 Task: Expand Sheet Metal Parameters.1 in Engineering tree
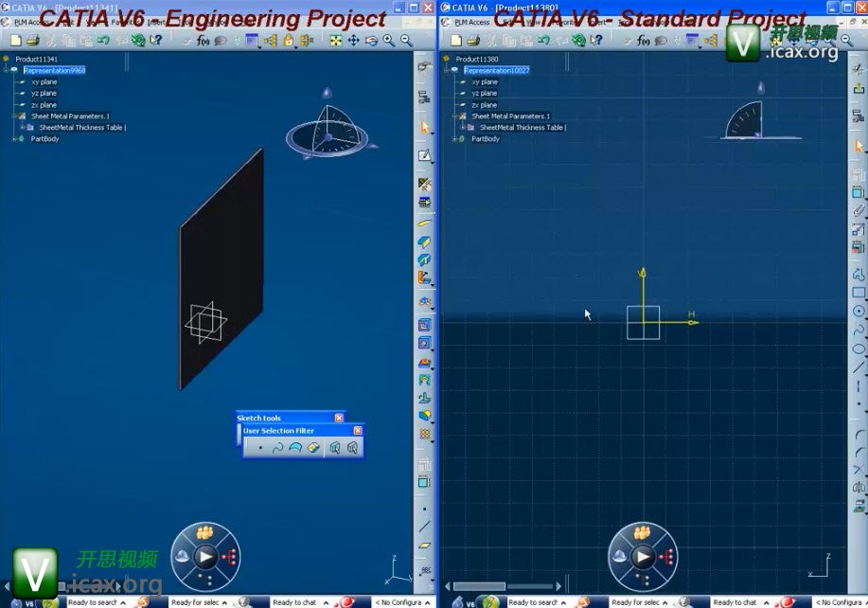14,116
